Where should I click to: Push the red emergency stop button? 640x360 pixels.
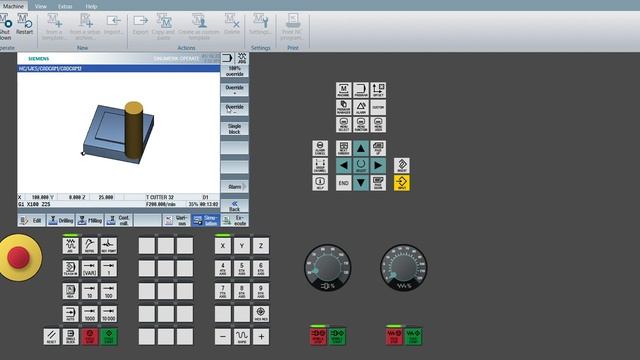18,257
